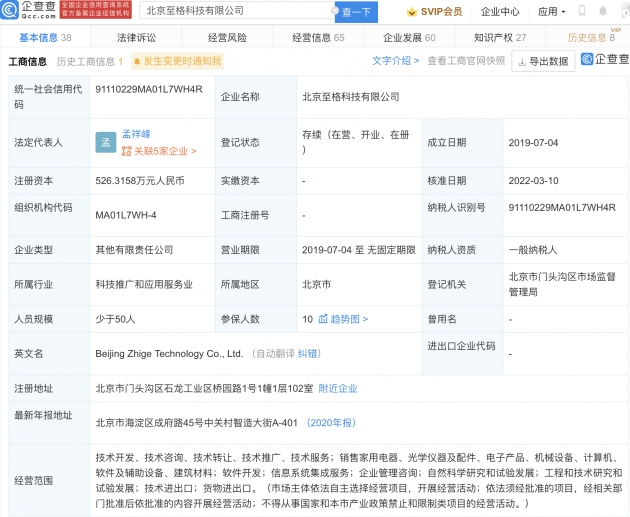Open 企业中心

[x=500, y=12]
